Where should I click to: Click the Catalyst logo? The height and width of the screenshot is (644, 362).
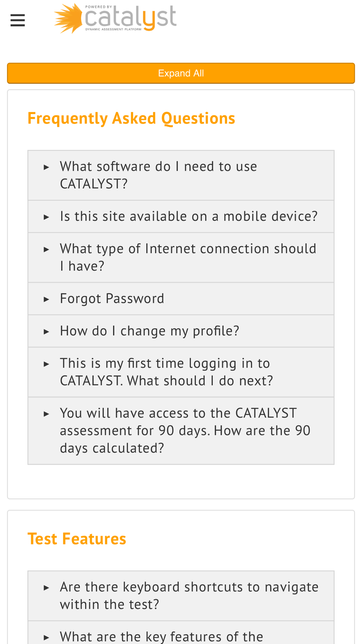click(115, 18)
